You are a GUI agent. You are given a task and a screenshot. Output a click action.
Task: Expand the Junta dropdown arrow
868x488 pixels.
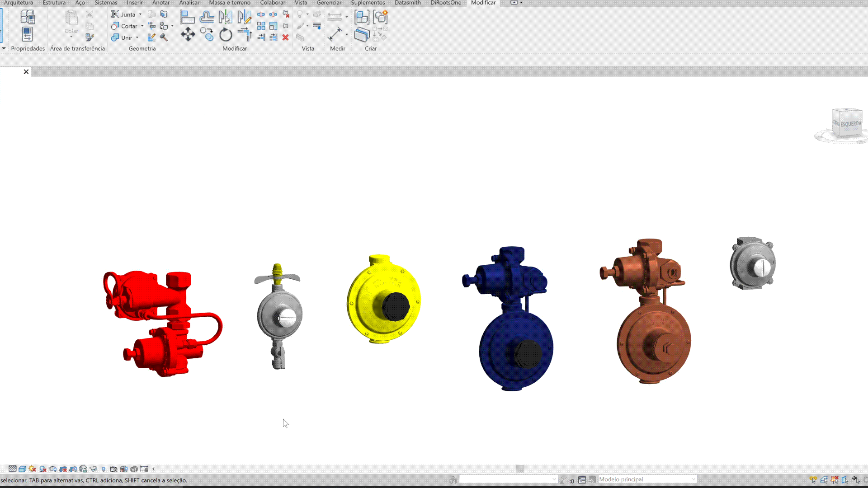[x=140, y=14]
